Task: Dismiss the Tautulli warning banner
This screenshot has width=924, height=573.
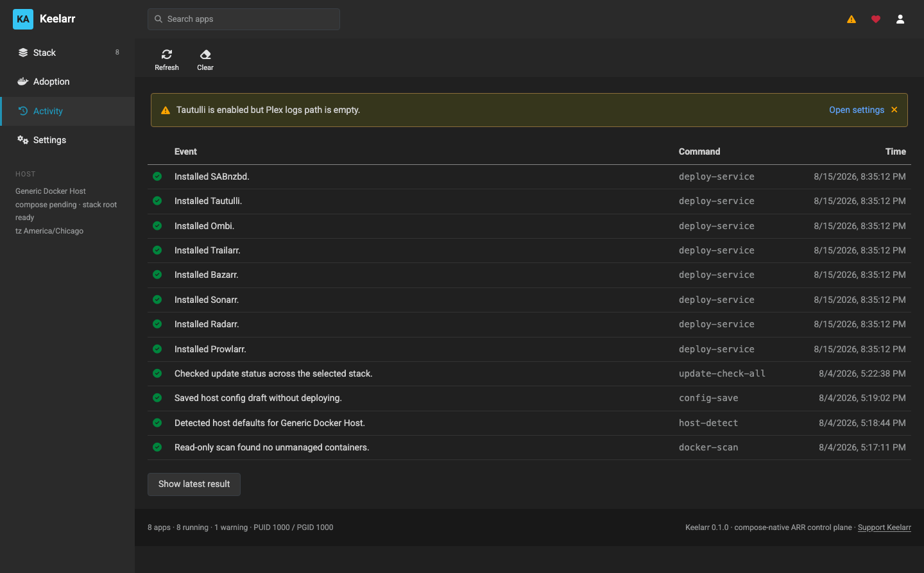Action: click(894, 110)
